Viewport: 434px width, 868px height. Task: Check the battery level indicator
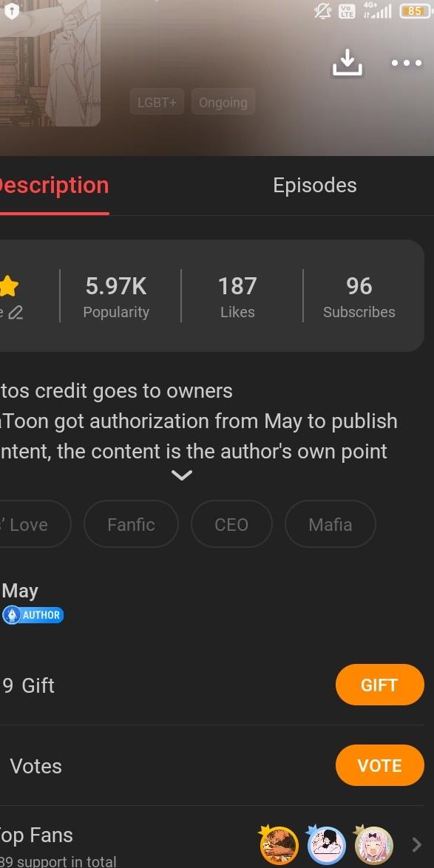point(411,11)
